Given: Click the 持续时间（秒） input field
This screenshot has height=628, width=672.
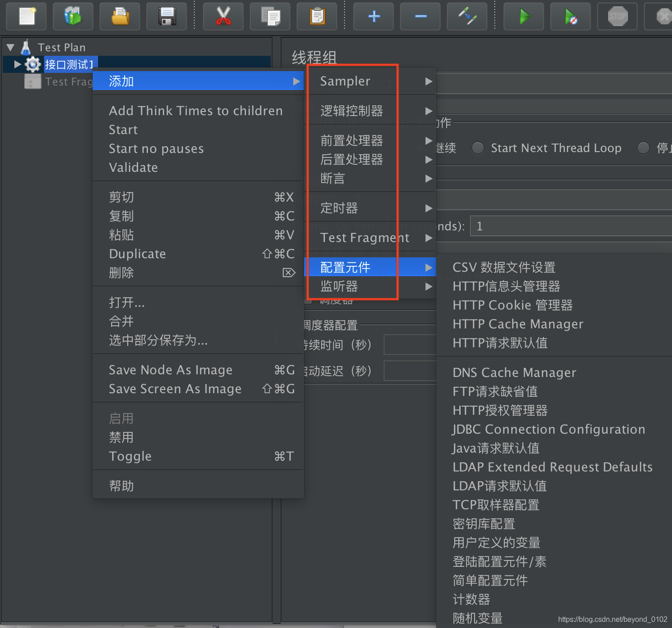Looking at the screenshot, I should (410, 345).
